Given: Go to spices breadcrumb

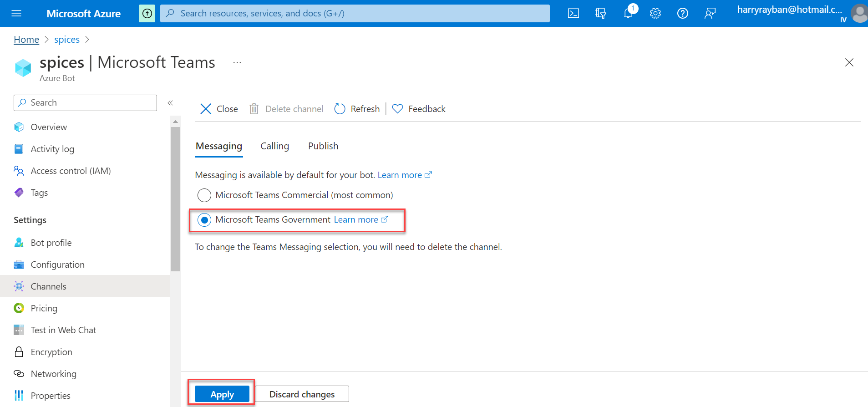Looking at the screenshot, I should click(67, 40).
